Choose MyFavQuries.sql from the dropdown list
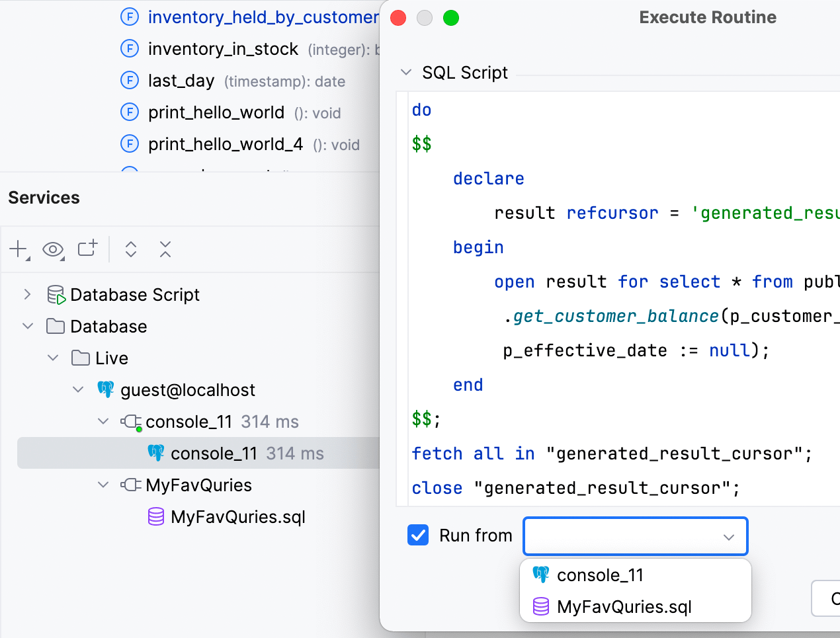The height and width of the screenshot is (638, 840). click(624, 607)
